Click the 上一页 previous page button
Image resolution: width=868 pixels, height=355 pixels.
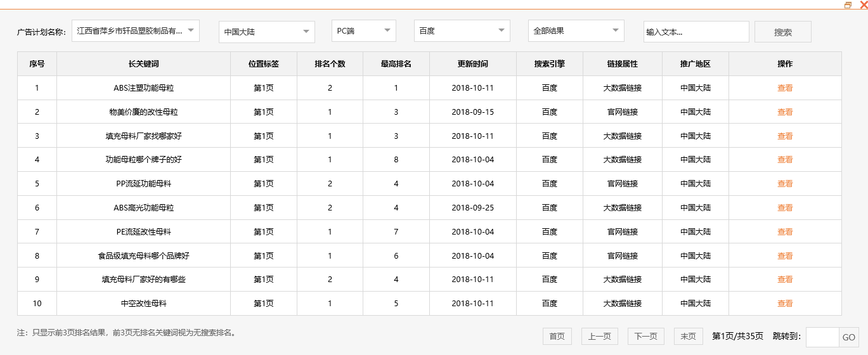click(599, 337)
